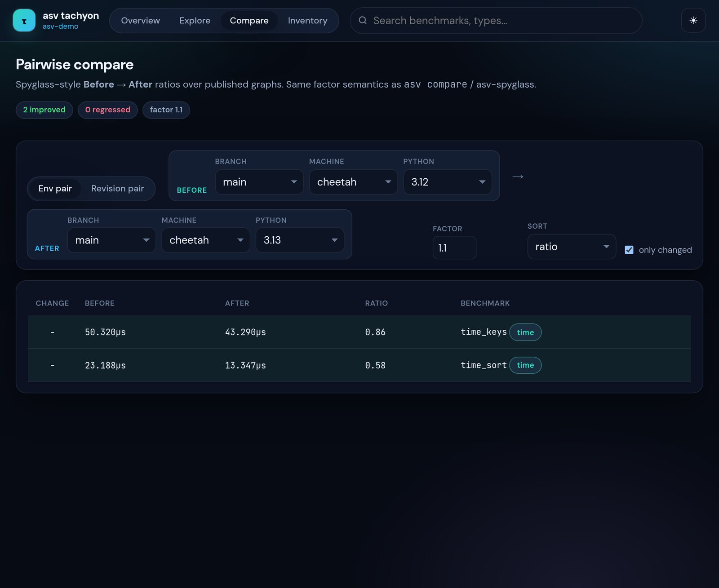
Task: Open the After machine dropdown
Action: [205, 240]
